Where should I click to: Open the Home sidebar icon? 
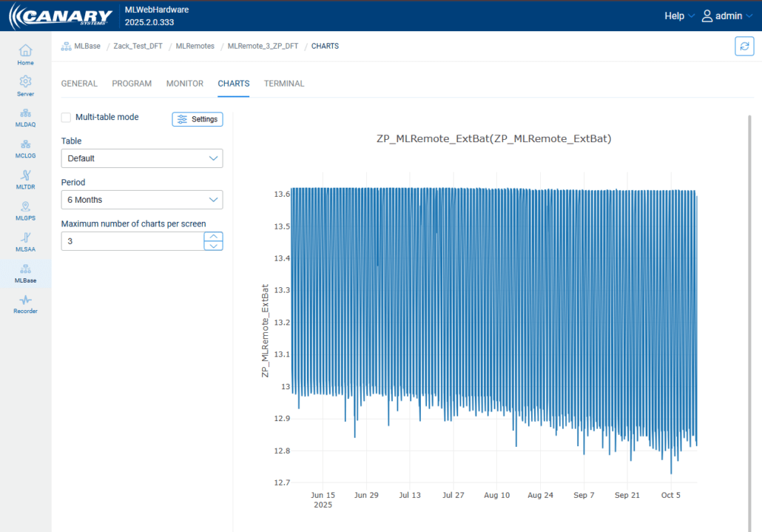coord(25,51)
